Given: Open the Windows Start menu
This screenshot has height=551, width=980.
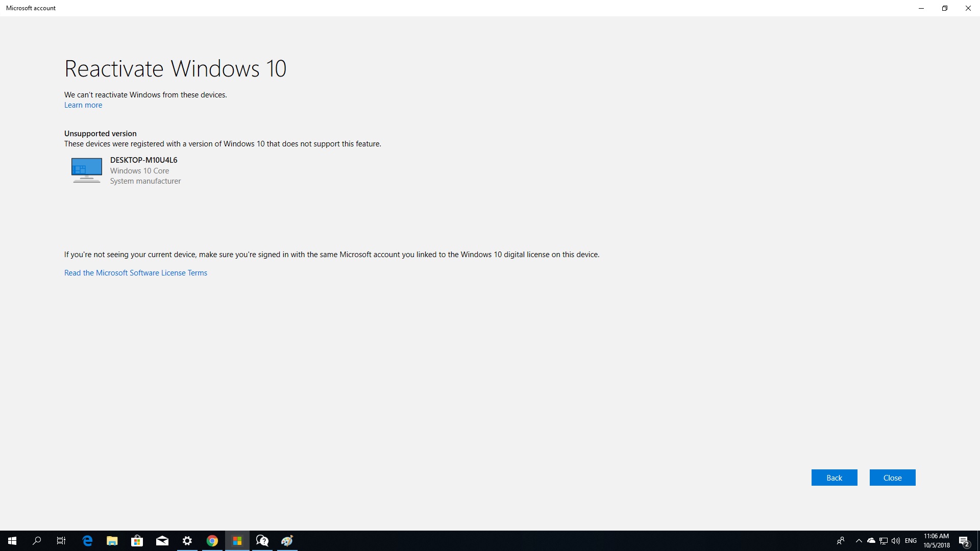Looking at the screenshot, I should 12,541.
